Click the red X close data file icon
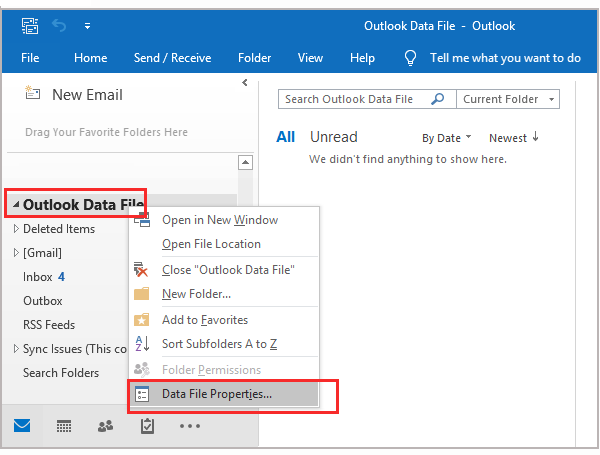The width and height of the screenshot is (600, 455). tap(141, 269)
